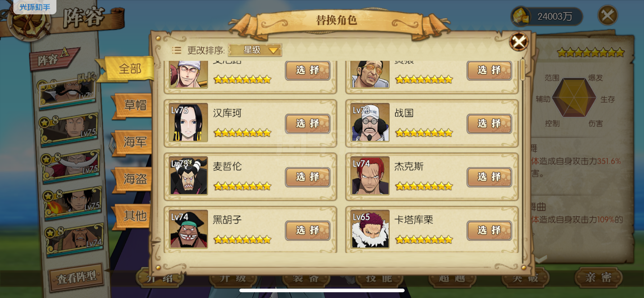The image size is (644, 298).
Task: Click the gold currency icon
Action: click(521, 16)
